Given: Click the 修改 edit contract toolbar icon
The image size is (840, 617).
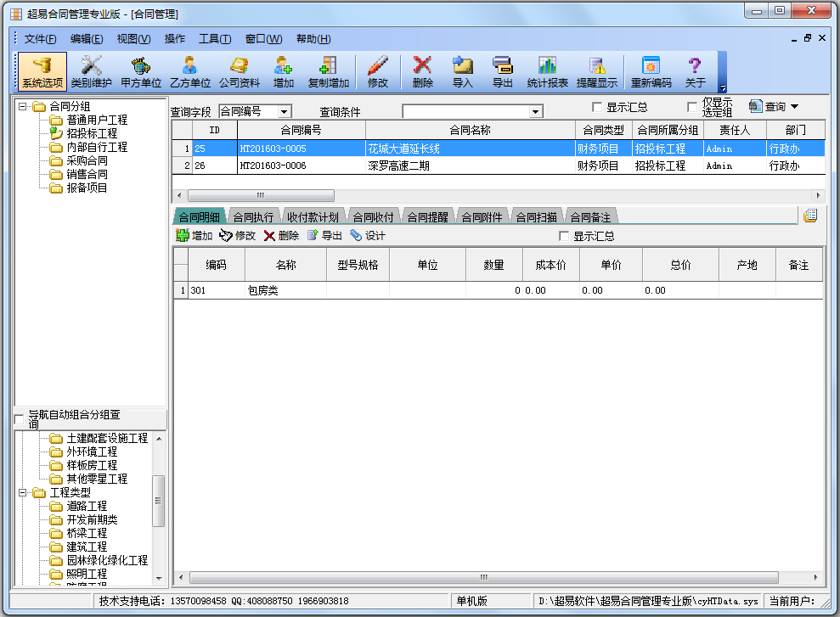Looking at the screenshot, I should (x=378, y=71).
